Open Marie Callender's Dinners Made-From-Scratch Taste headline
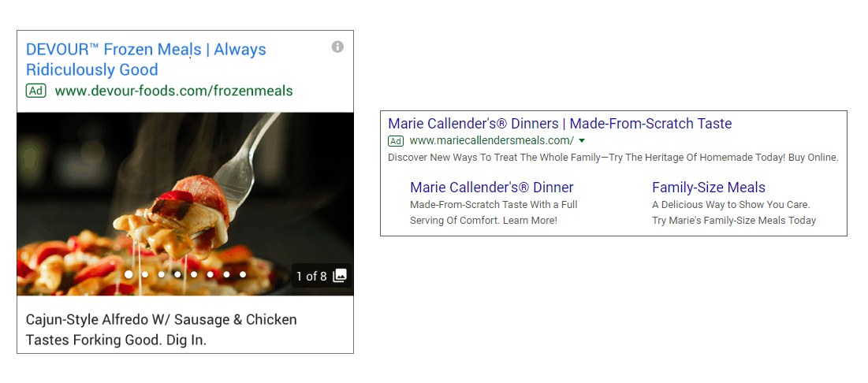Screen dimensions: 868x383 [560, 124]
